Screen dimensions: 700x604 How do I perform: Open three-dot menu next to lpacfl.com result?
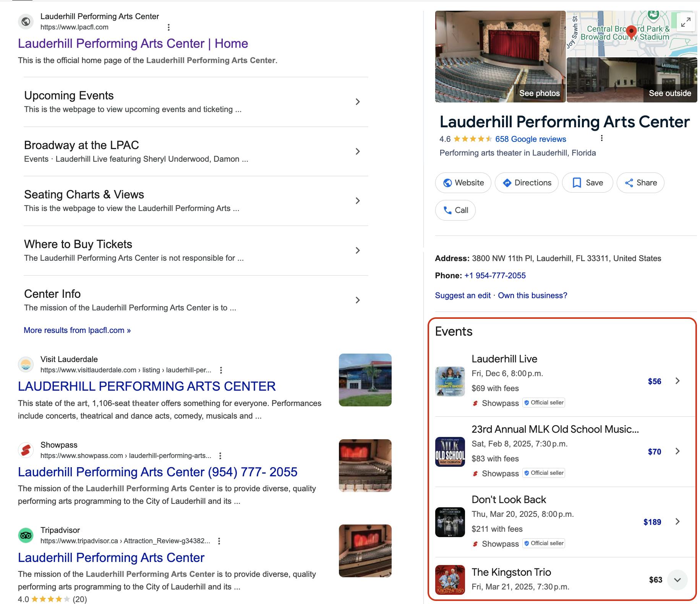(169, 27)
